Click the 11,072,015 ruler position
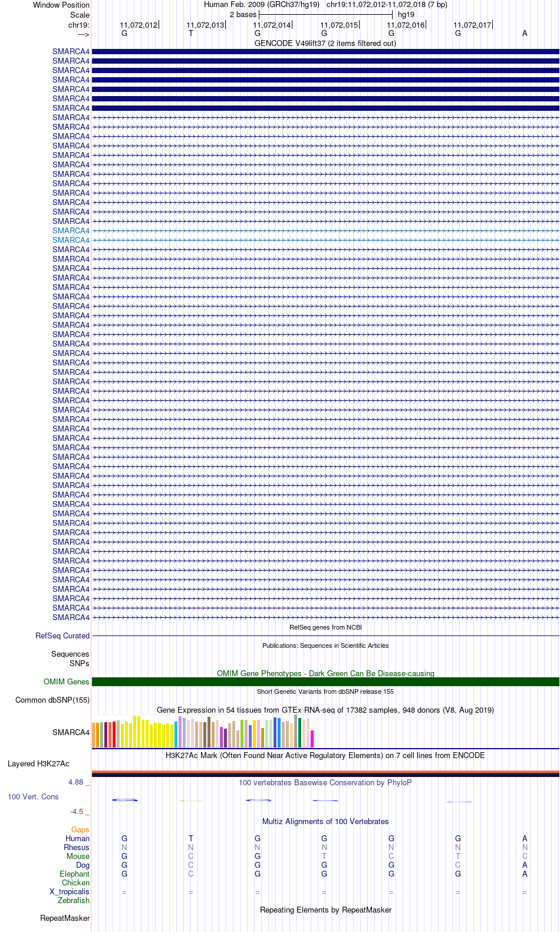This screenshot has width=560, height=932. (x=339, y=25)
